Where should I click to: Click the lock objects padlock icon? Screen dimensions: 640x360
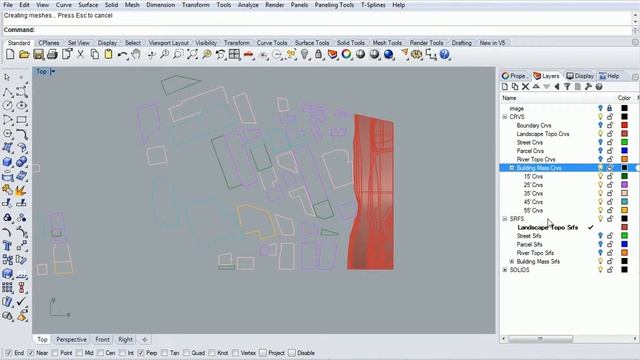tap(318, 54)
